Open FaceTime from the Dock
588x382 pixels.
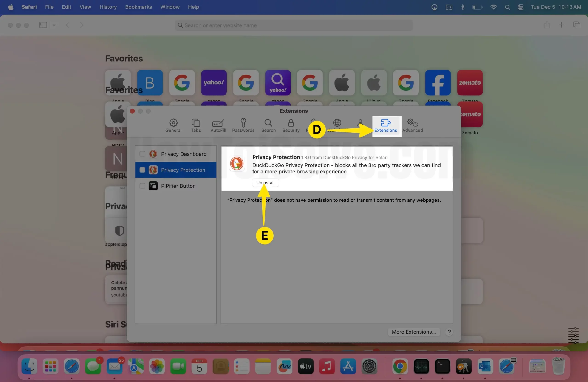(x=178, y=366)
